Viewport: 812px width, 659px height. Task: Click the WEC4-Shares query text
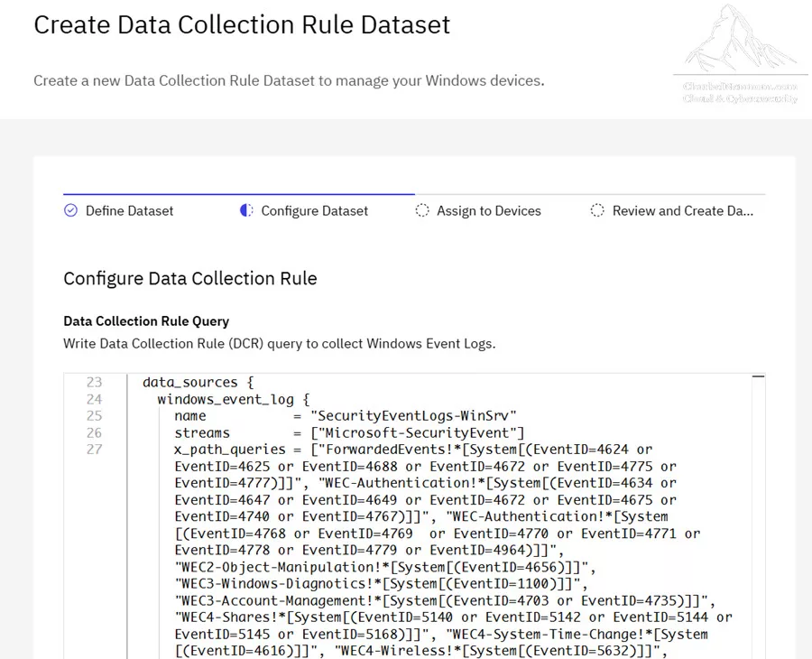(453, 617)
